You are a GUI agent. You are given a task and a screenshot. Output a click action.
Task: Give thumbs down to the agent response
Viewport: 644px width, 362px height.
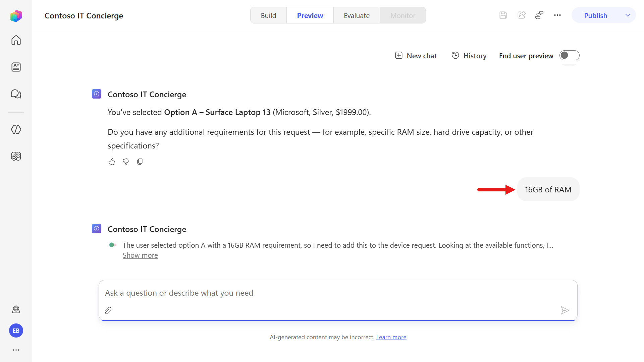[x=126, y=162]
